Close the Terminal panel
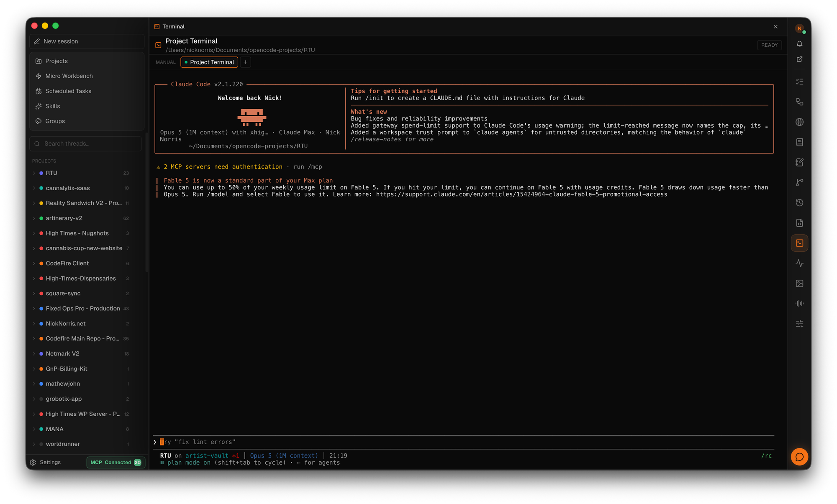This screenshot has height=504, width=837. coord(775,26)
